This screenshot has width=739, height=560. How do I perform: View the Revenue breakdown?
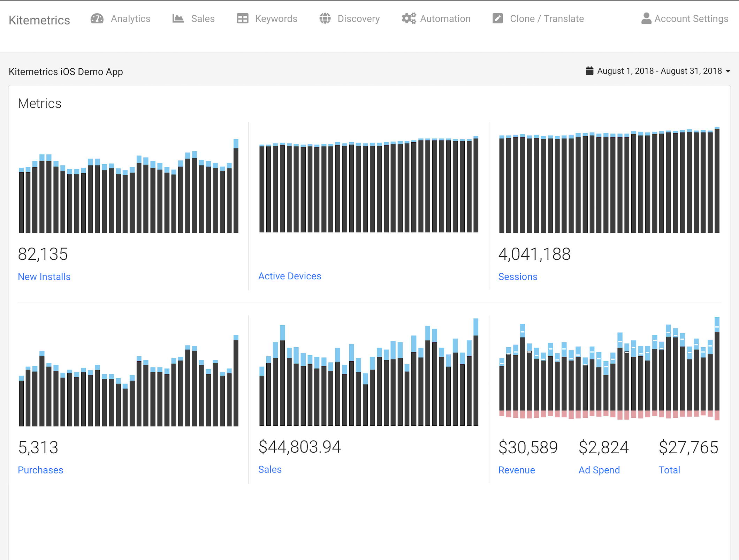point(517,470)
